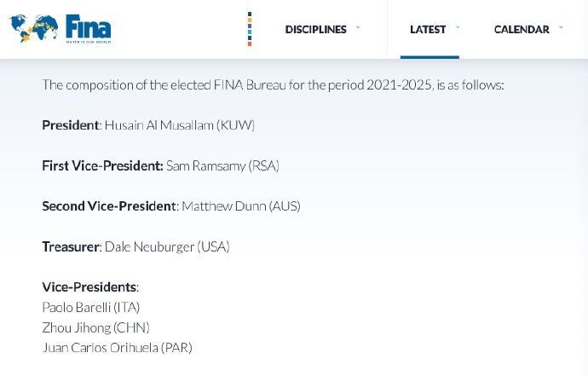588x376 pixels.
Task: Click the Vice-Presidents heading
Action: [89, 287]
